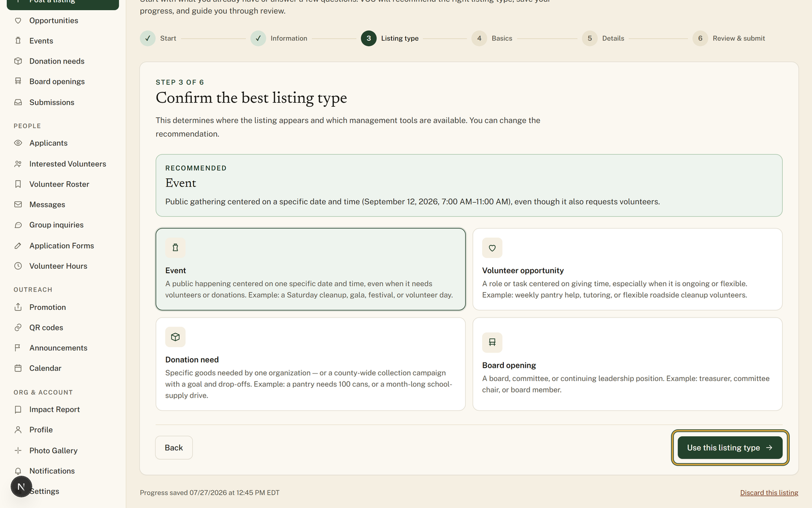Screen dimensions: 812x508
Task: Click the box icon beside Donation needs
Action: pyautogui.click(x=18, y=61)
